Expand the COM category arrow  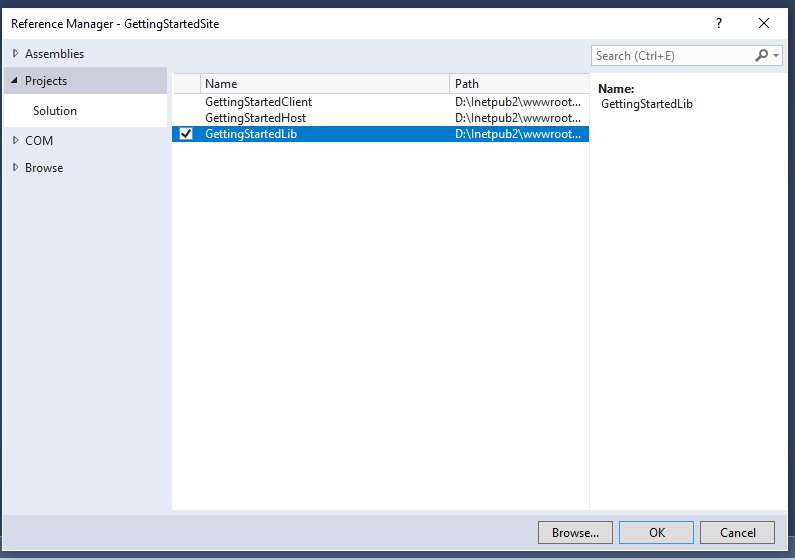[x=15, y=141]
